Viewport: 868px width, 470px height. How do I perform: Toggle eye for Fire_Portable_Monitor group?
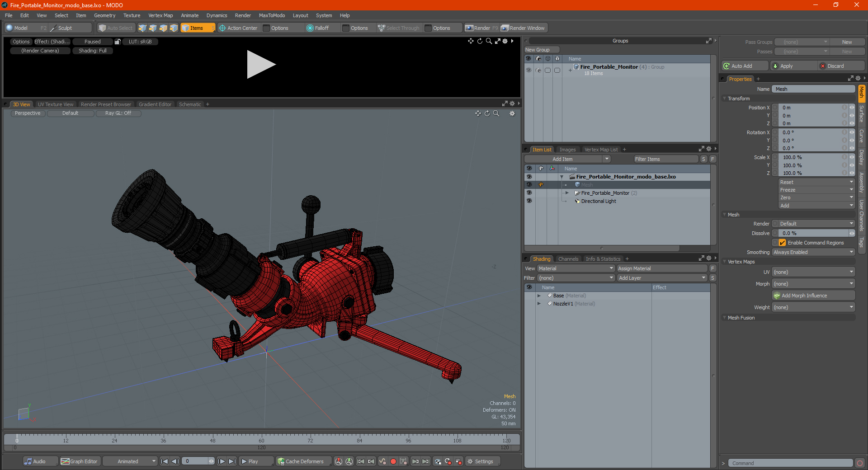(x=528, y=70)
